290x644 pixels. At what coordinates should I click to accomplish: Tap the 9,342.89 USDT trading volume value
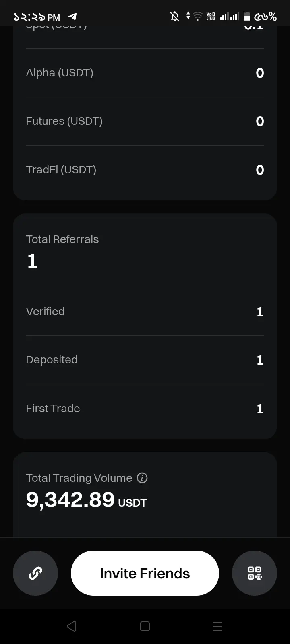tap(86, 500)
